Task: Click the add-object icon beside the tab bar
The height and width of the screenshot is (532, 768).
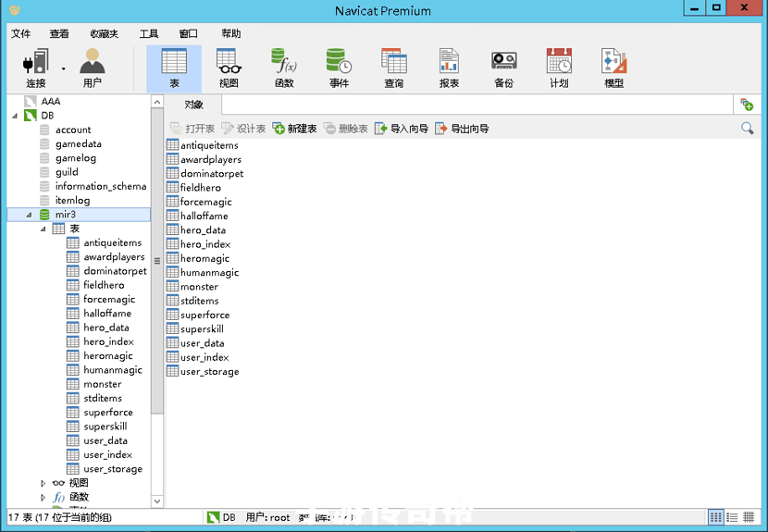Action: point(747,105)
